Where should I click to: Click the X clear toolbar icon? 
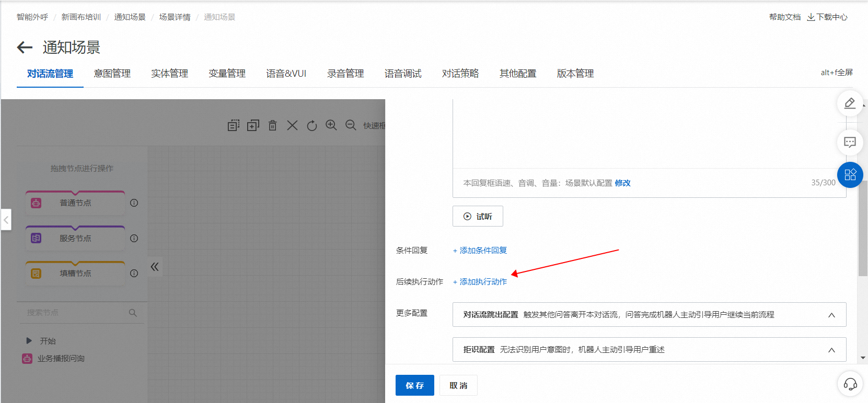coord(292,125)
